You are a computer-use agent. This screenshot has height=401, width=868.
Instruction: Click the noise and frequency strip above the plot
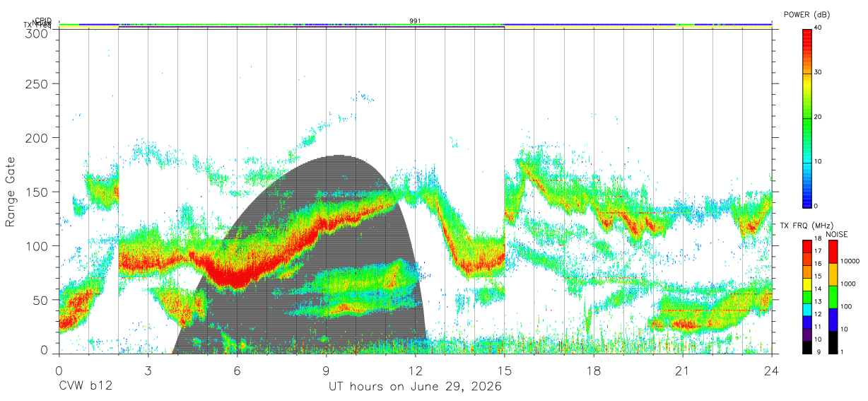(416, 25)
